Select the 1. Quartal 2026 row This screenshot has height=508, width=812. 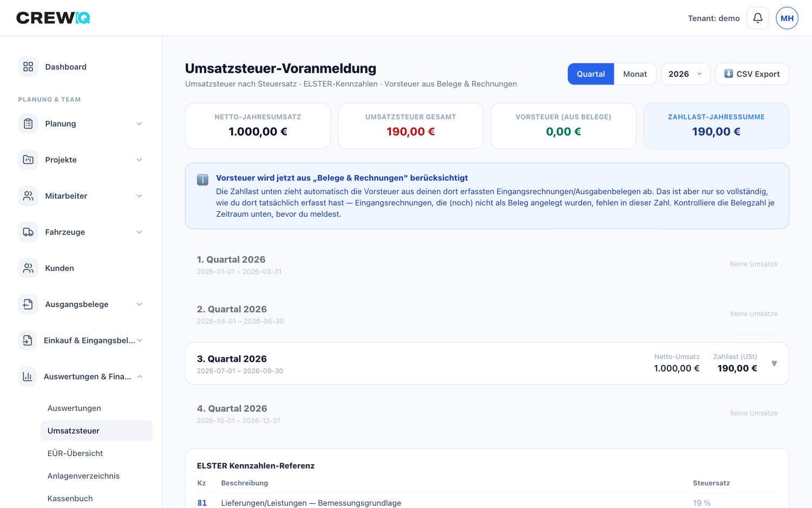pos(487,264)
